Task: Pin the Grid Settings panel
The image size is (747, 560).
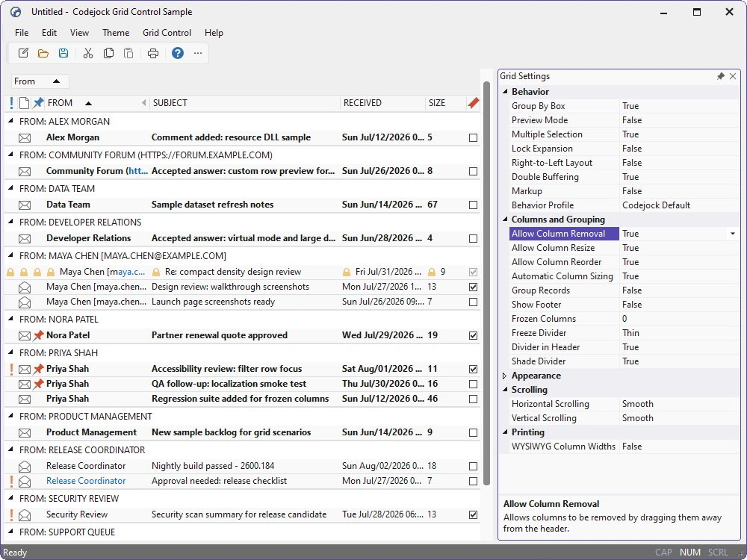Action: coord(721,76)
